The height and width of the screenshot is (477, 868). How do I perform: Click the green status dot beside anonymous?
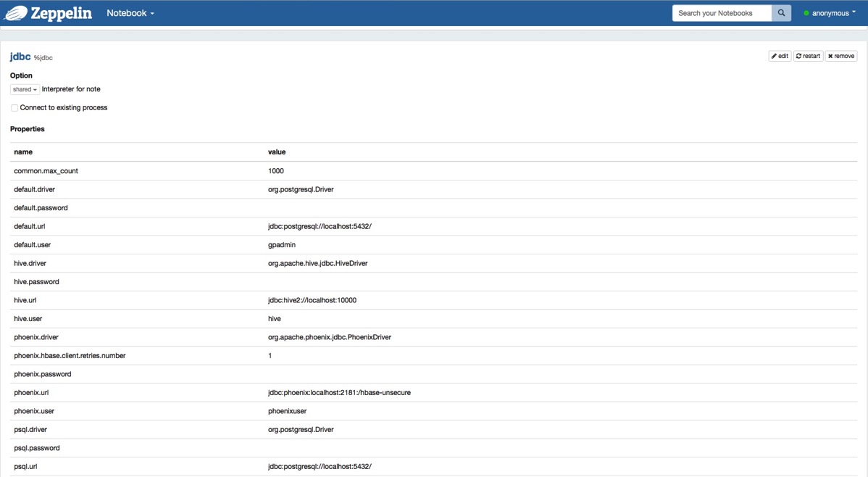point(806,13)
